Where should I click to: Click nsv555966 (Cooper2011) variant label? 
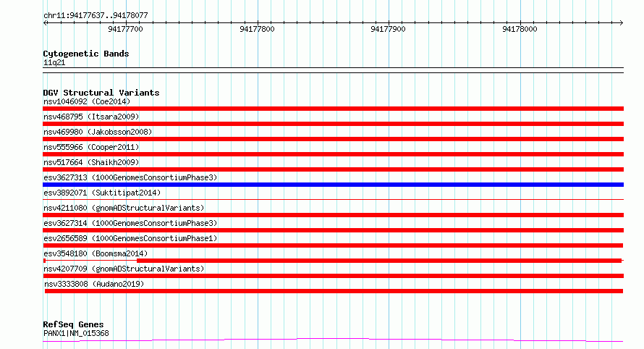pos(91,147)
